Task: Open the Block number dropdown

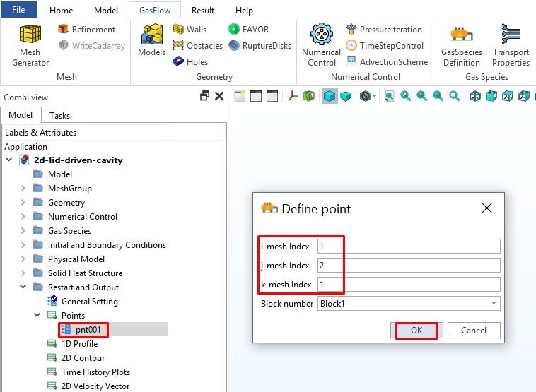Action: (x=492, y=304)
